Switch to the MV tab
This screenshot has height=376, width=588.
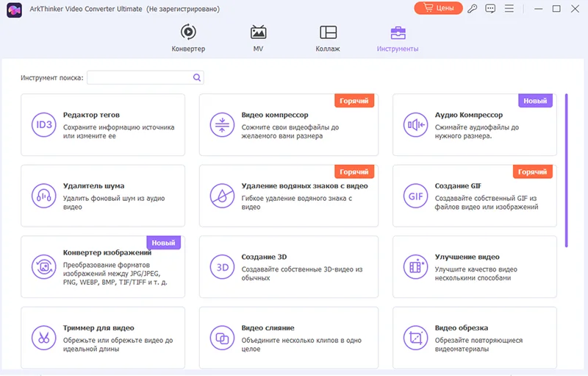[x=259, y=38]
